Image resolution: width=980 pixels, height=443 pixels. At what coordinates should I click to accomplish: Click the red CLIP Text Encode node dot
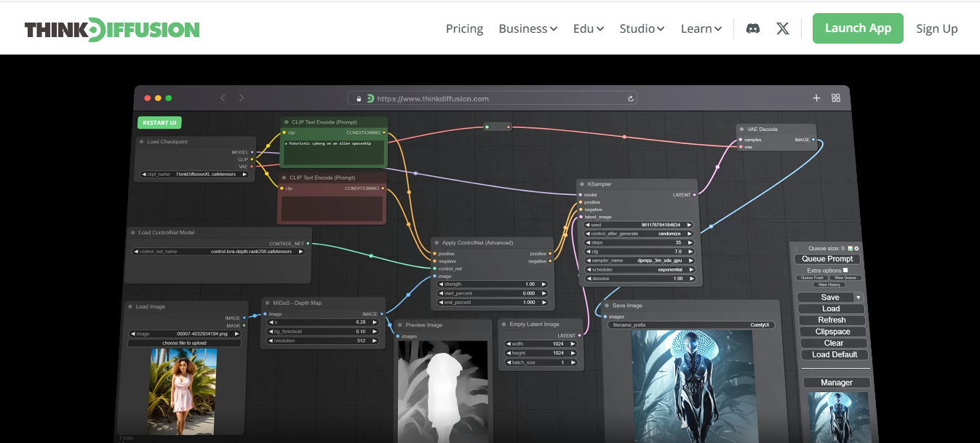coord(284,177)
